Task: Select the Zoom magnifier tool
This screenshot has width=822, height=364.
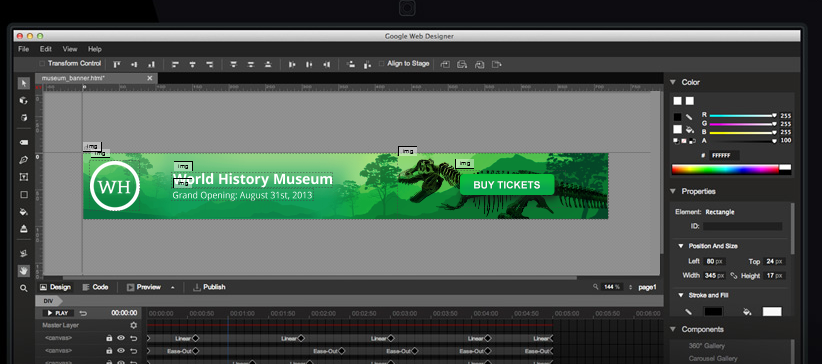Action: 24,288
